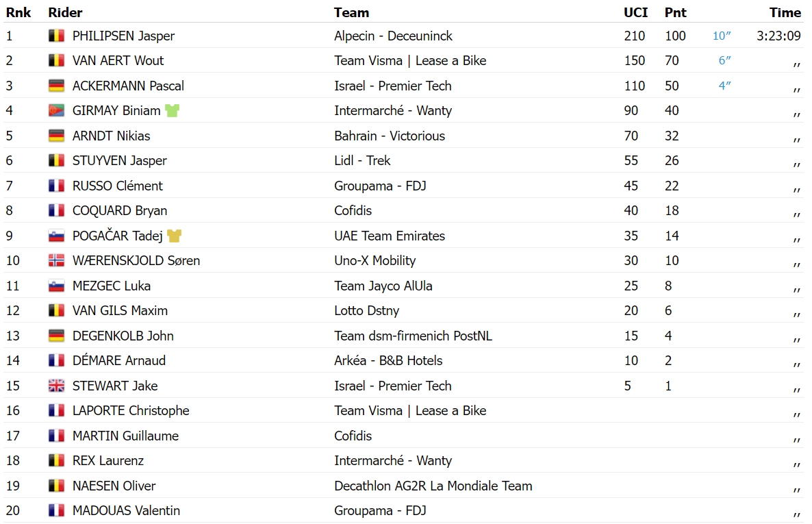Click Slovenian flag next to Mezgec Luka
The image size is (812, 524).
(x=56, y=286)
